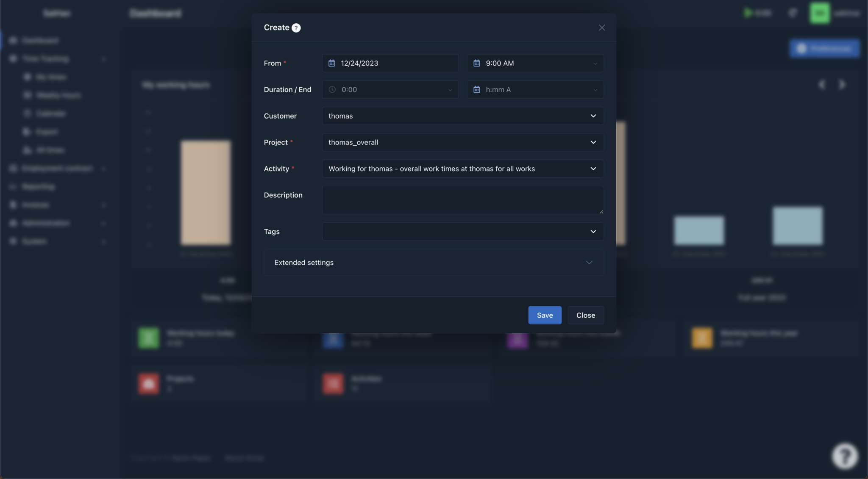Click the question mark help icon at bottom right
Viewport: 868px width, 479px height.
click(844, 456)
